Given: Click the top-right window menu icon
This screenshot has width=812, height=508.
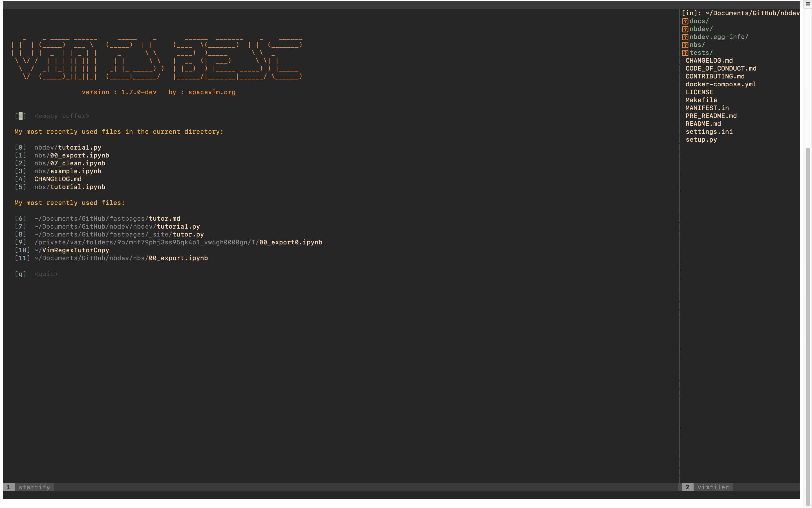Looking at the screenshot, I should [x=808, y=4].
